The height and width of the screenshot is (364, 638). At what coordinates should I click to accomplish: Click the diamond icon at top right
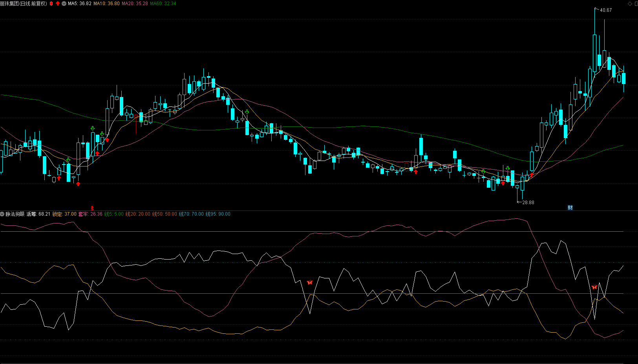630,4
